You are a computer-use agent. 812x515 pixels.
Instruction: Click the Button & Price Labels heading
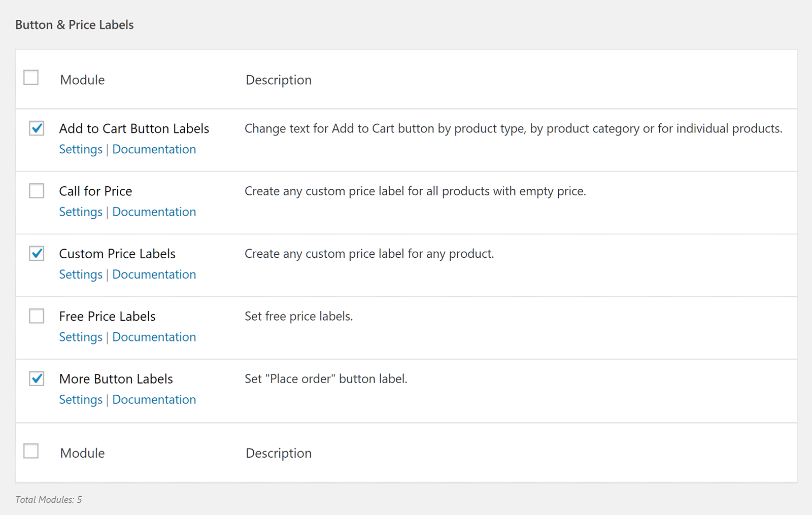pos(74,24)
